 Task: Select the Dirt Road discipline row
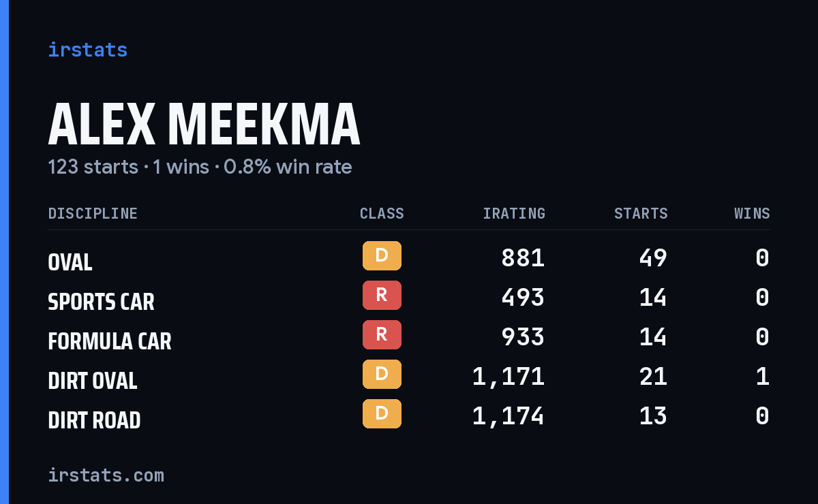409,416
